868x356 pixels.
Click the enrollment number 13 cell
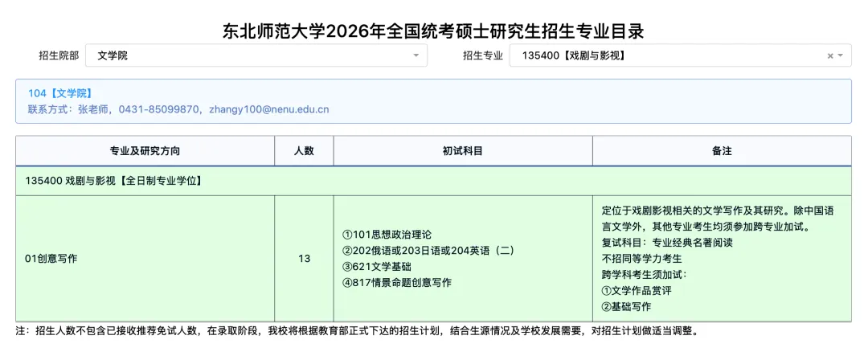[x=304, y=259]
